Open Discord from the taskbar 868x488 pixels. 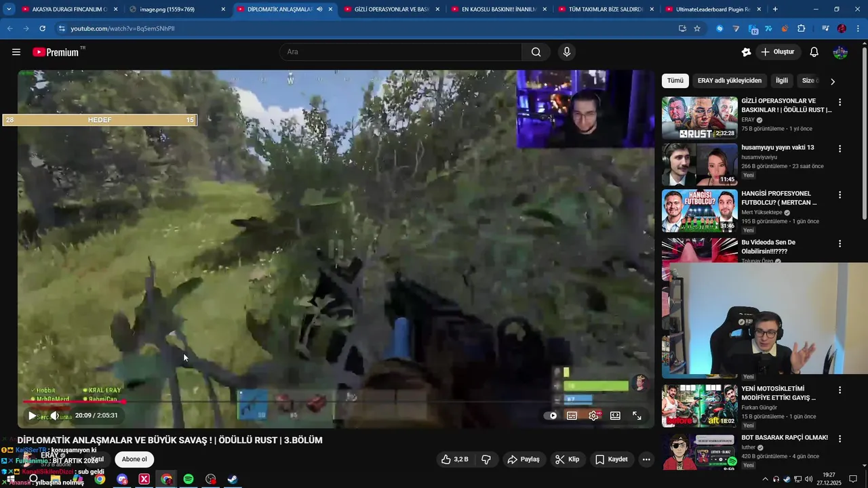122,479
